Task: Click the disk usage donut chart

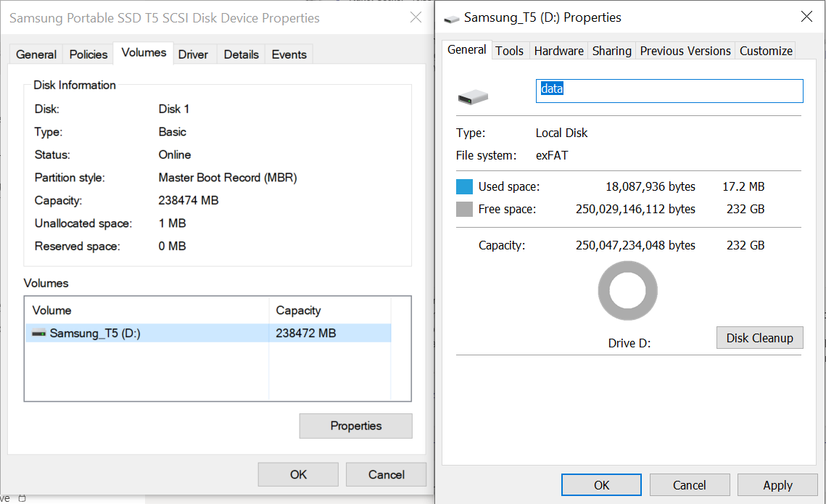Action: [627, 291]
